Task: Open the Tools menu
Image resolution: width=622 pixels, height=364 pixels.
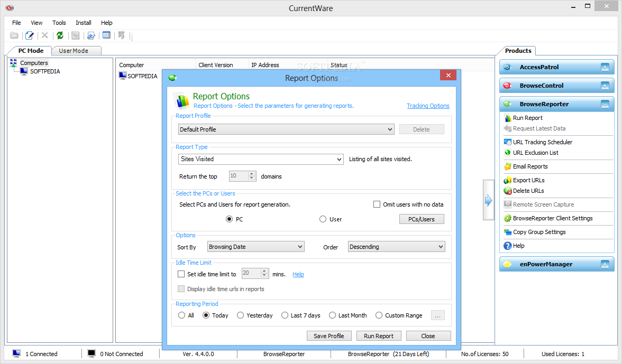Action: click(x=59, y=23)
